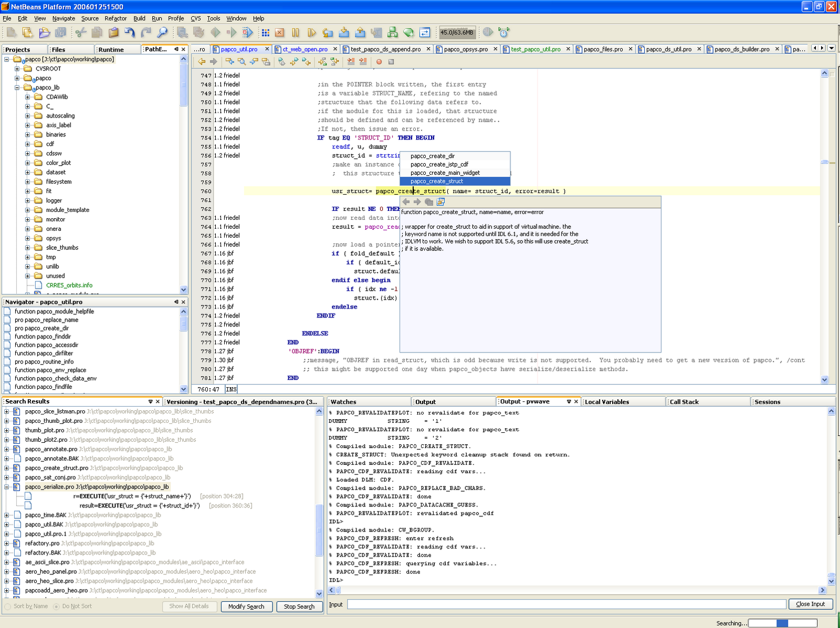Click the New Project toolbar icon
This screenshot has height=628, width=840.
28,33
